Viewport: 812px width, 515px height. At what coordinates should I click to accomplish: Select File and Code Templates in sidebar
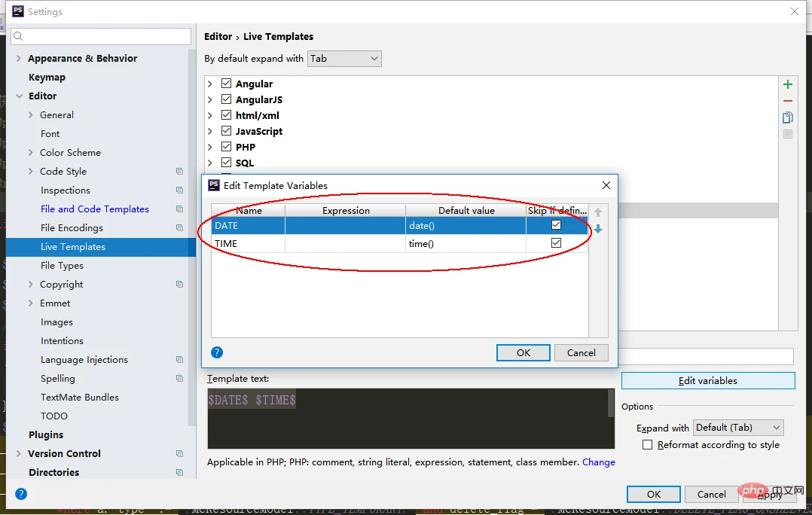(x=95, y=209)
